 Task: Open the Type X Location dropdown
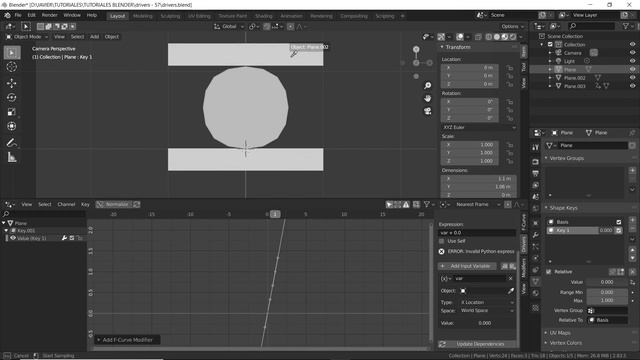(x=487, y=302)
